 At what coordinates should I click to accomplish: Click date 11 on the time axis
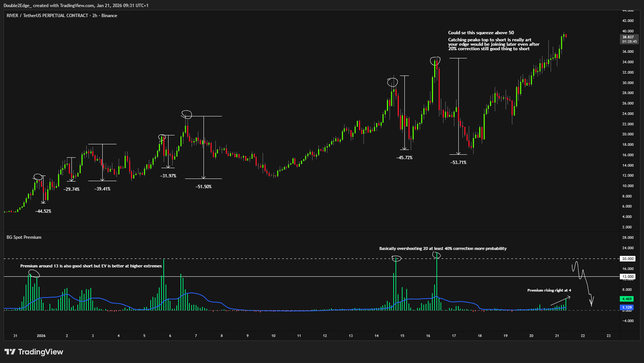(299, 336)
